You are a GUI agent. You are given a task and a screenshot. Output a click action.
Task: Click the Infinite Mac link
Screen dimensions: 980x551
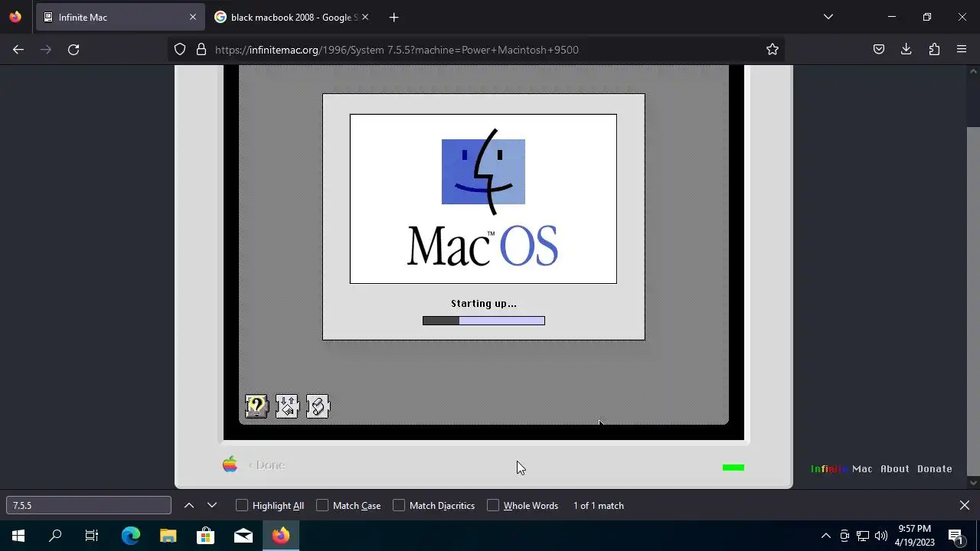pyautogui.click(x=841, y=468)
